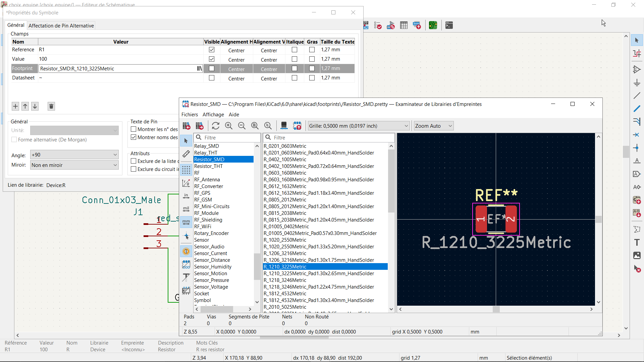Select the measure ruler tool
The height and width of the screenshot is (362, 644).
coord(186,154)
